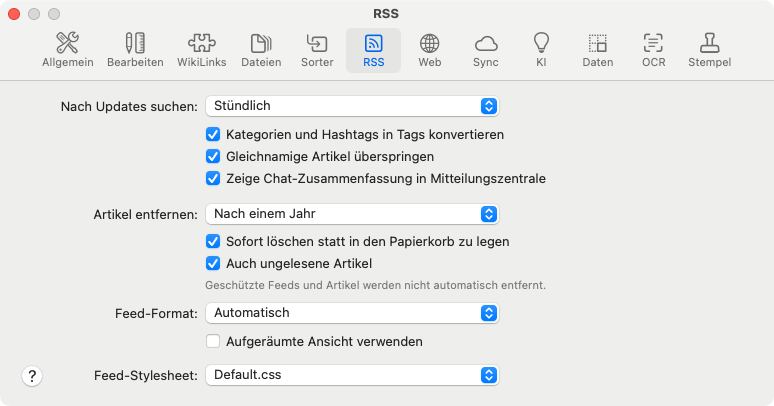Open the Dateien preferences pane
The width and height of the screenshot is (774, 406).
(x=261, y=50)
